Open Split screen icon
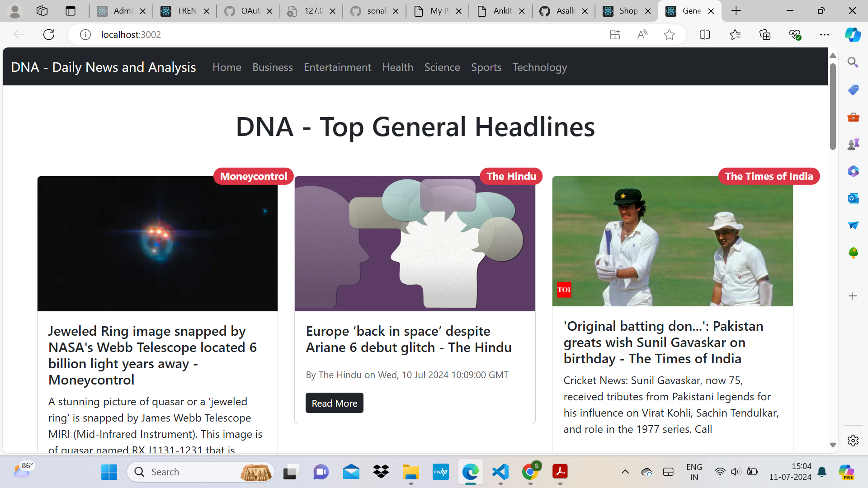Viewport: 868px width, 488px height. pyautogui.click(x=705, y=34)
